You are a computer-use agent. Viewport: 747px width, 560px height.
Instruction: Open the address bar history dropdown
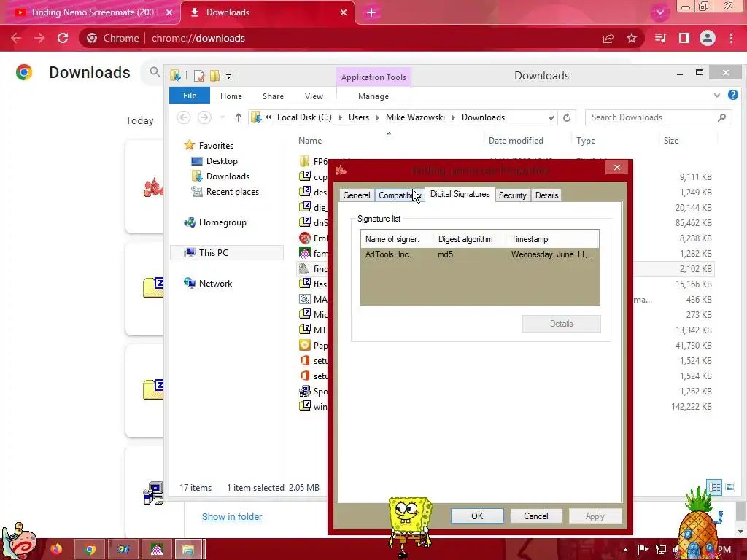(551, 117)
